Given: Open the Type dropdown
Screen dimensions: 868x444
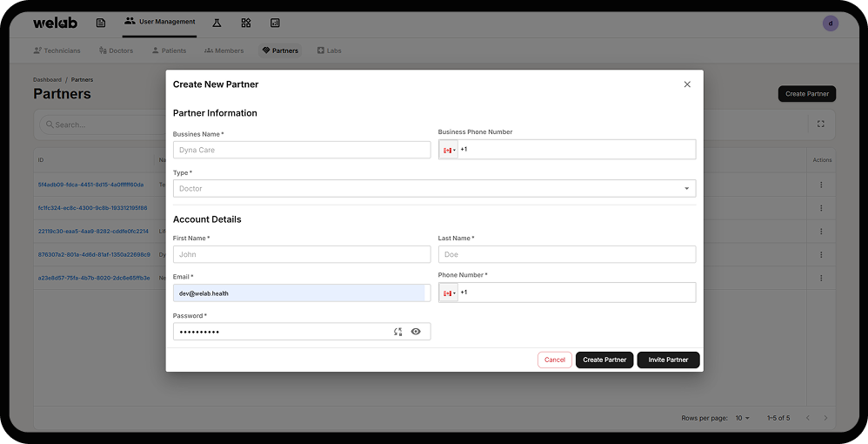Looking at the screenshot, I should [435, 188].
